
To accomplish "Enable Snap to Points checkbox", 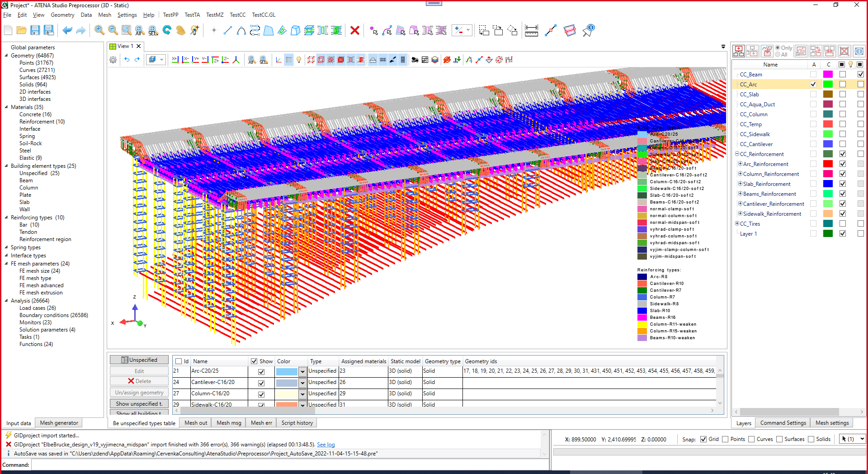I will 725,439.
